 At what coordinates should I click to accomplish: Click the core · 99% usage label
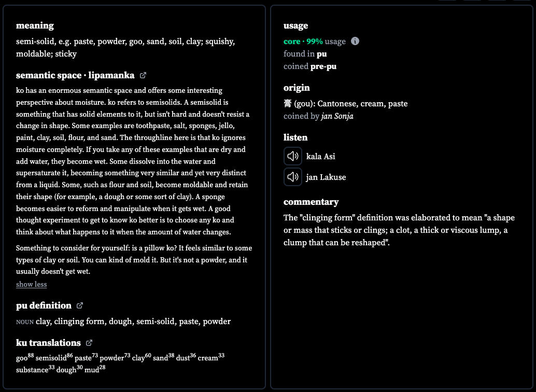(x=315, y=41)
